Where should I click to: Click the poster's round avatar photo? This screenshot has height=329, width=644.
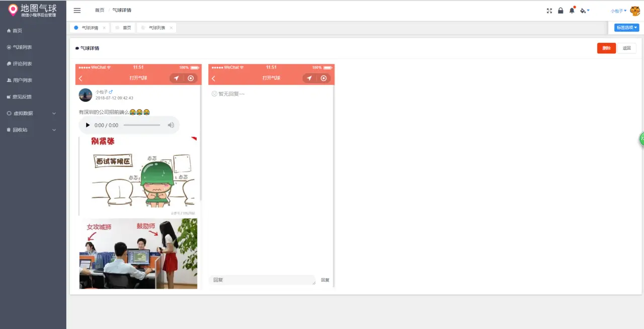tap(86, 95)
